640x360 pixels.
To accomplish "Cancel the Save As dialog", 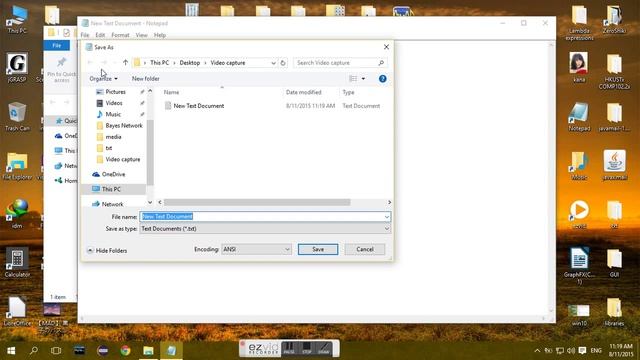I will (364, 249).
